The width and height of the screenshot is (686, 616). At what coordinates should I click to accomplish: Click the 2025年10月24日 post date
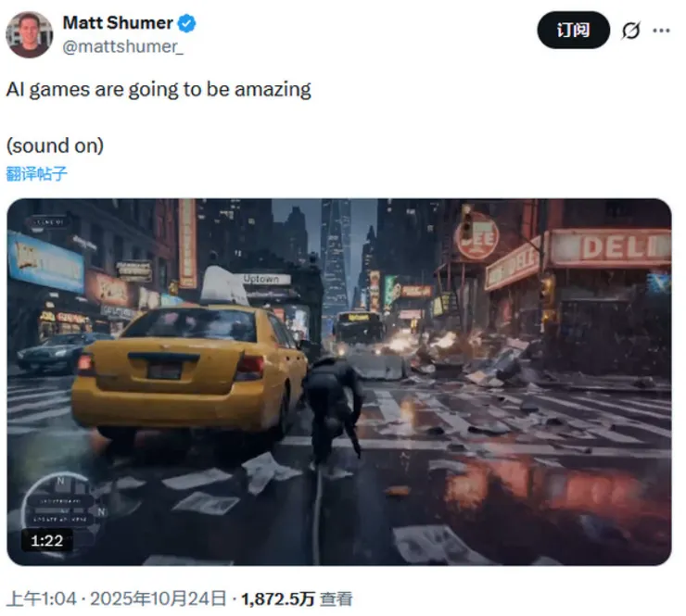pos(158,598)
